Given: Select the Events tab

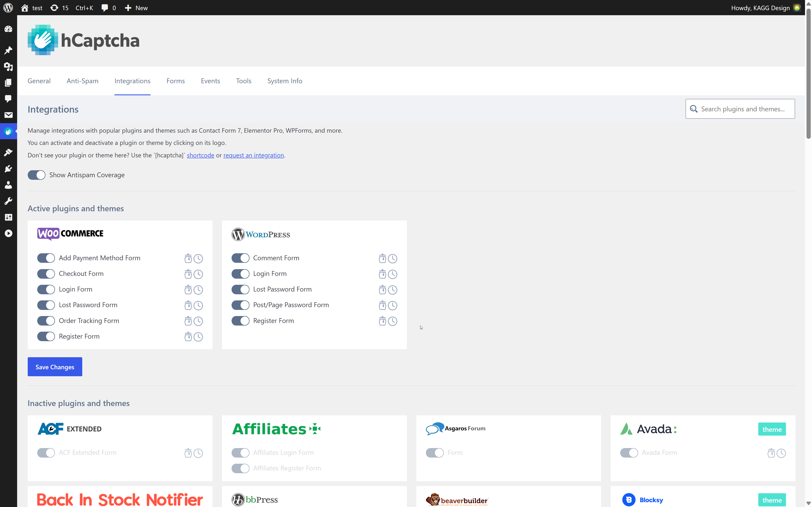Looking at the screenshot, I should [210, 81].
